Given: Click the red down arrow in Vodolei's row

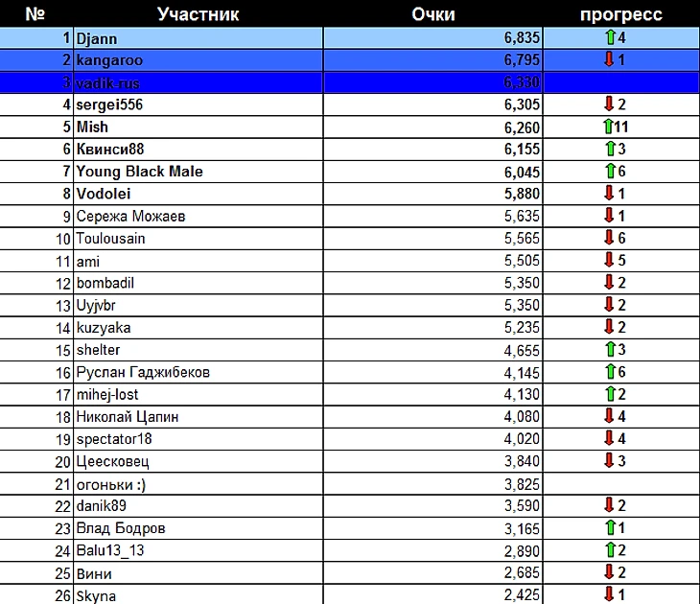Looking at the screenshot, I should [x=609, y=194].
